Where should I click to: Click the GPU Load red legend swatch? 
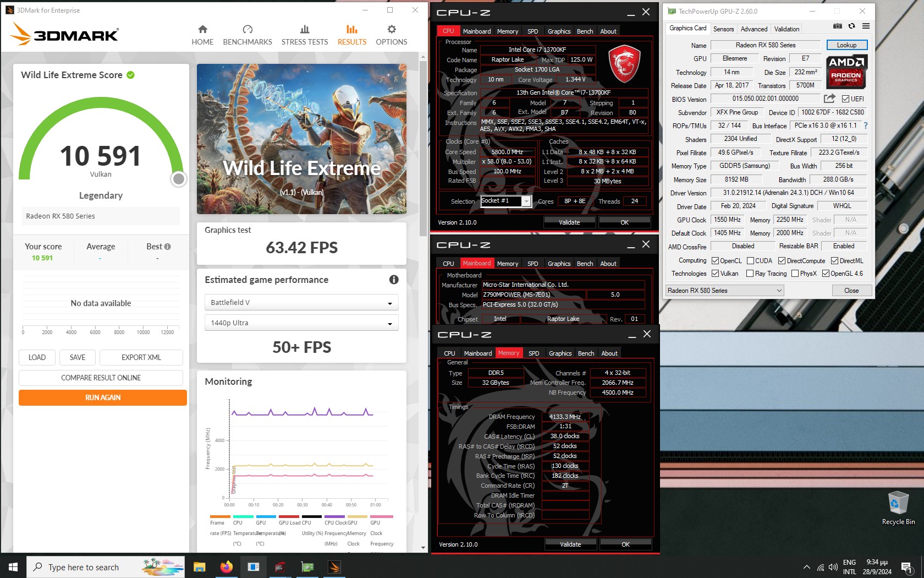(x=289, y=516)
